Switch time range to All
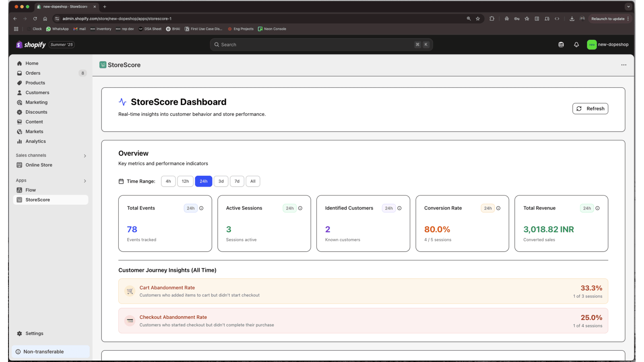 click(x=253, y=181)
